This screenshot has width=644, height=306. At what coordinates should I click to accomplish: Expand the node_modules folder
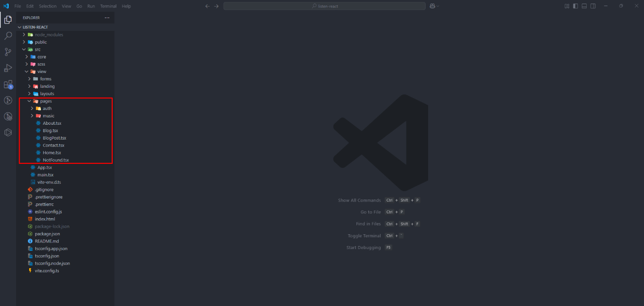point(49,35)
